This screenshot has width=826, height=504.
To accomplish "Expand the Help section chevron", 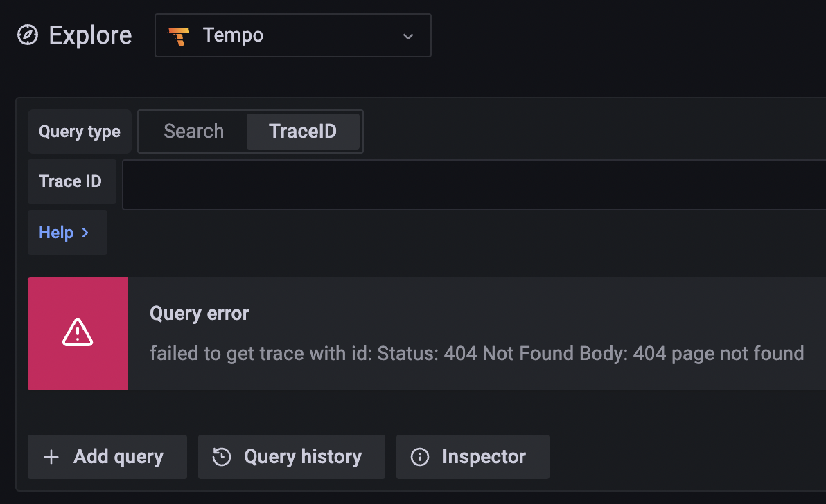I will (x=85, y=233).
